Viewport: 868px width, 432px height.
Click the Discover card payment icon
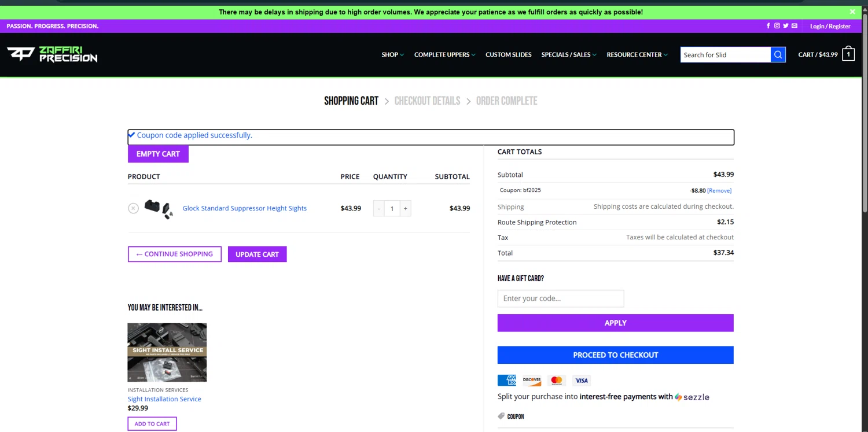point(532,380)
